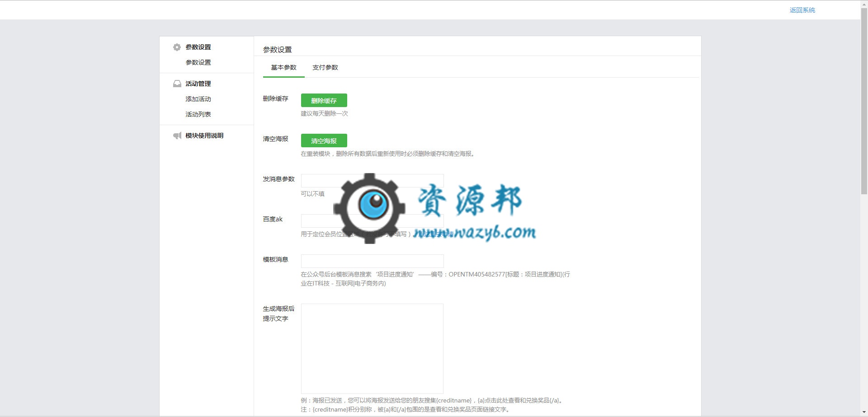The width and height of the screenshot is (868, 417).
Task: Click into the 生成海报后提示文字 textarea
Action: point(372,348)
